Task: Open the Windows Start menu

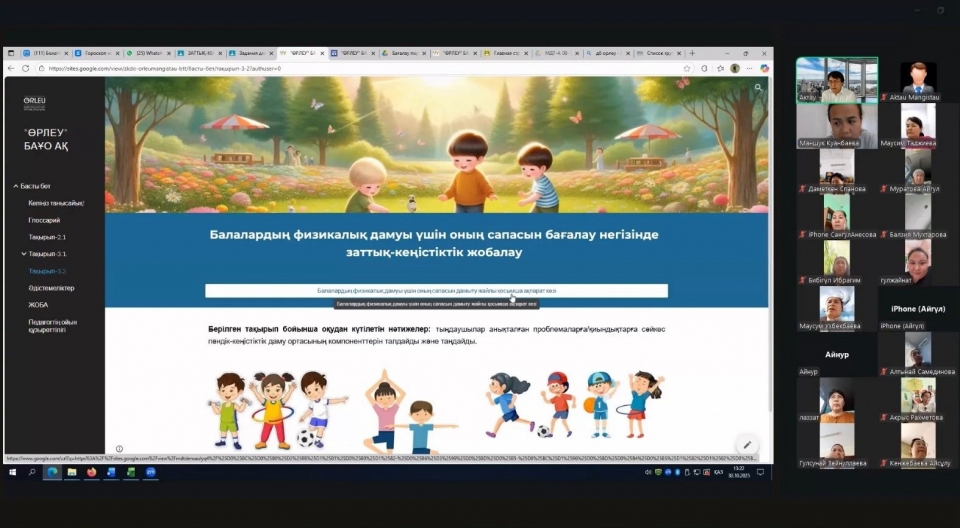Action: [13, 472]
